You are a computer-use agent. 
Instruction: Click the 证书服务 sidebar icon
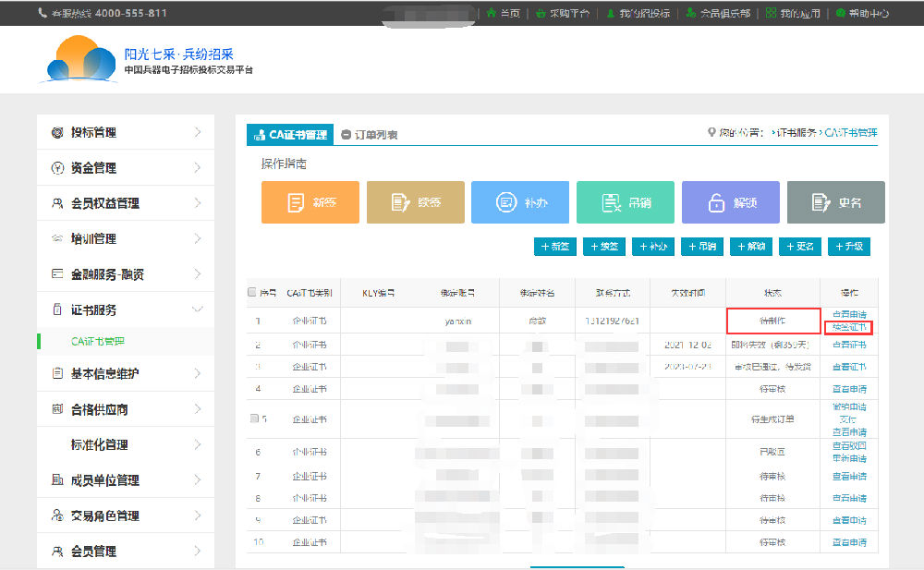point(57,309)
